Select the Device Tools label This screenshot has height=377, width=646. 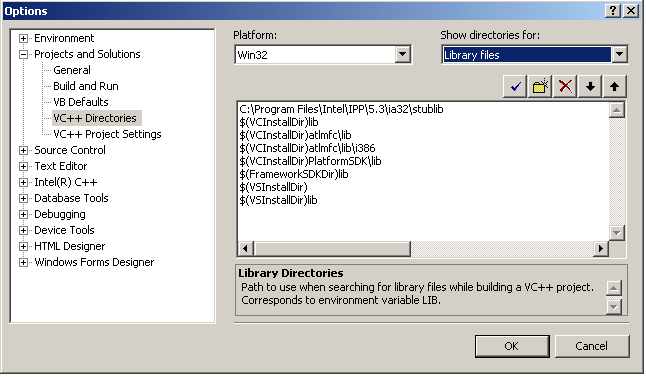coord(64,230)
